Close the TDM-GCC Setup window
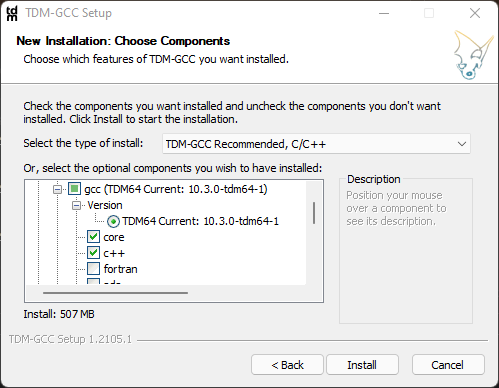The image size is (499, 388). pos(475,13)
